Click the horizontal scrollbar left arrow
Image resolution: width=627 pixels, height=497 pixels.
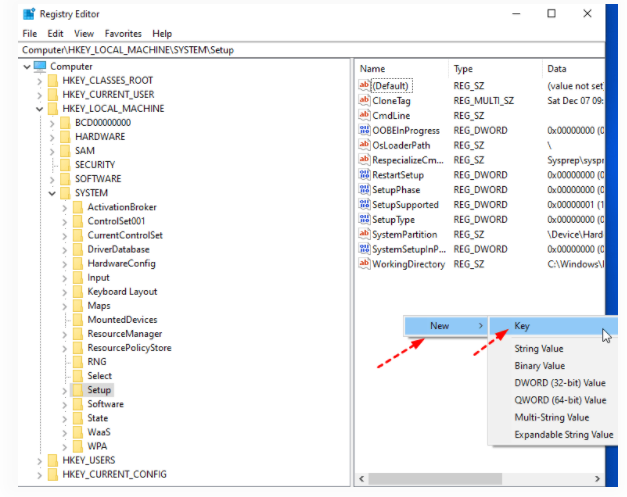click(361, 479)
